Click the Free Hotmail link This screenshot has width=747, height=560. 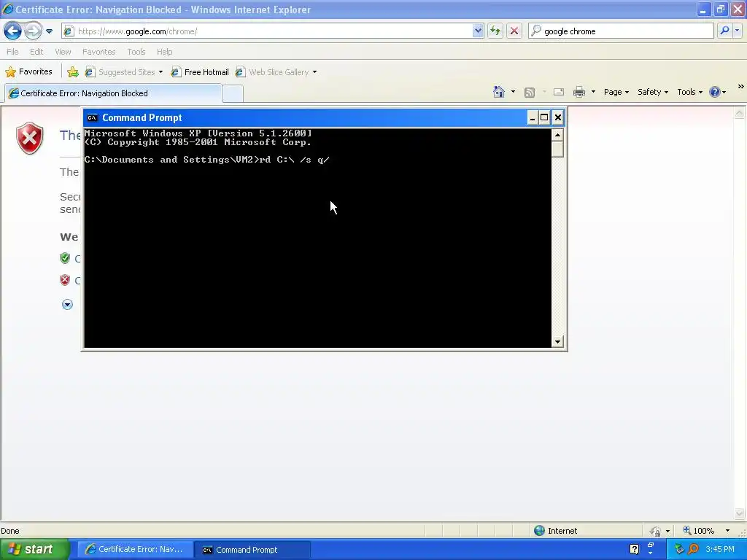tap(200, 72)
